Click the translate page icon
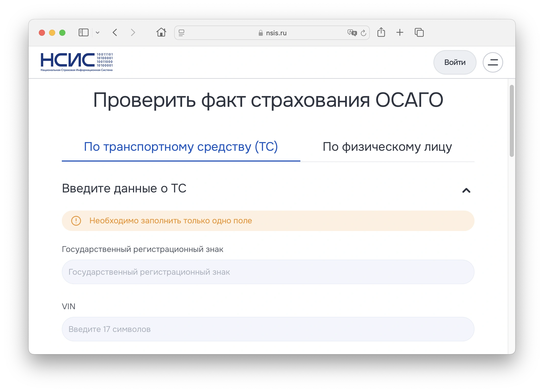The height and width of the screenshot is (392, 544). coord(352,33)
